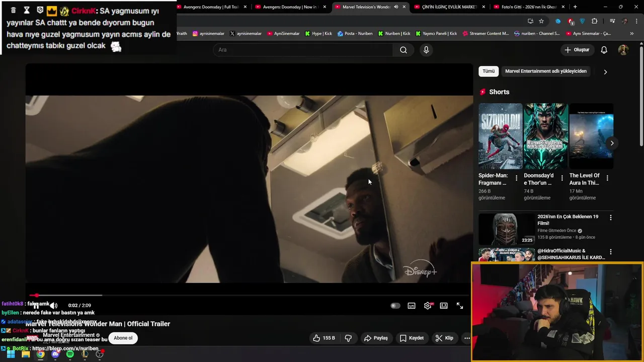Image resolution: width=644 pixels, height=362 pixels.
Task: Open more actions menu beside Klip
Action: (x=467, y=338)
